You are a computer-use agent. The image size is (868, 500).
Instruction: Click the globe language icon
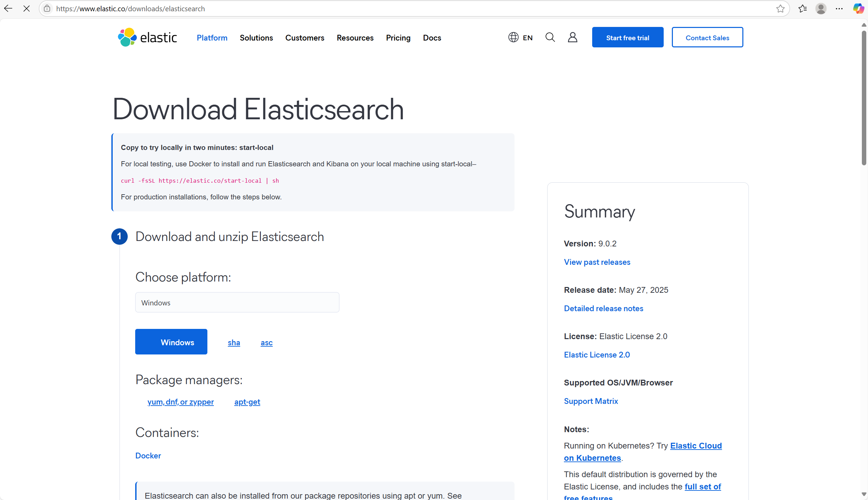click(513, 37)
